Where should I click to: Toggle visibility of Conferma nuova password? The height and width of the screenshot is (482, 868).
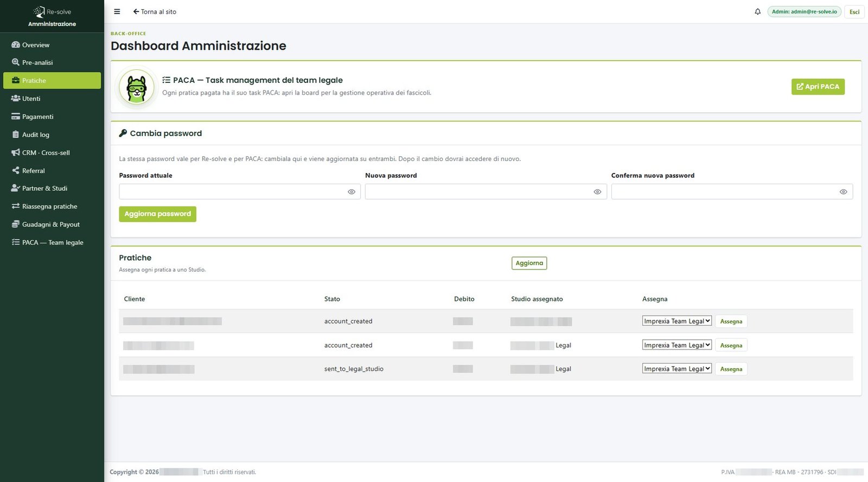[843, 192]
